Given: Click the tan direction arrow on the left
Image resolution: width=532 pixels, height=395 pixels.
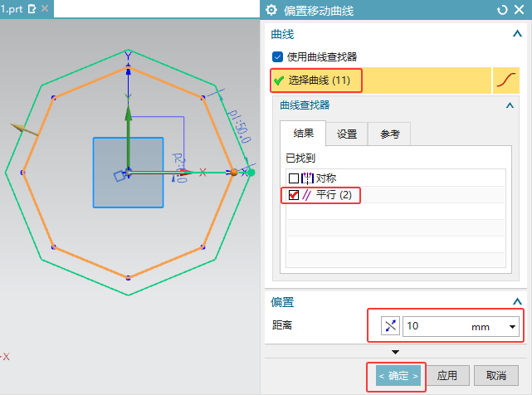Looking at the screenshot, I should (24, 129).
